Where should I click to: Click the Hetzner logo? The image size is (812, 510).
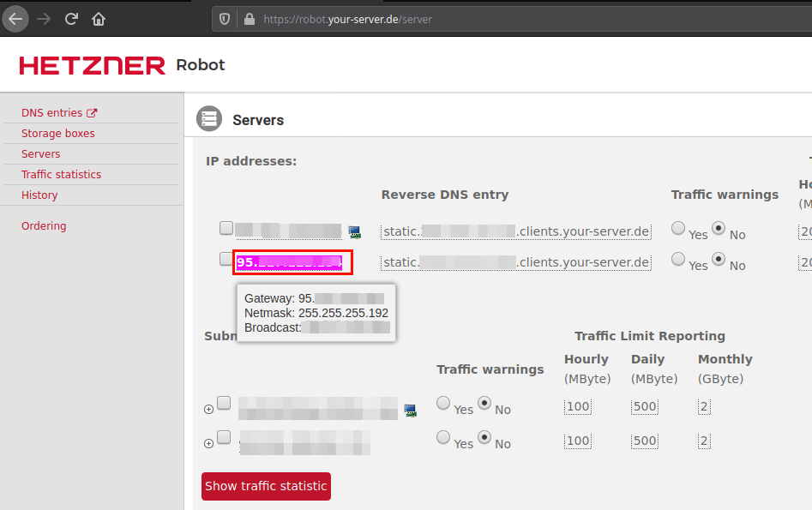(93, 66)
